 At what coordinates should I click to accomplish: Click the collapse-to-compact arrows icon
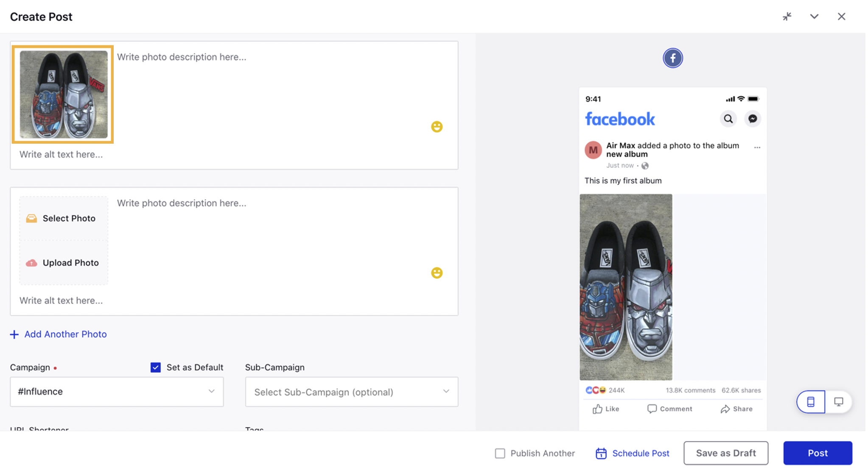(787, 17)
